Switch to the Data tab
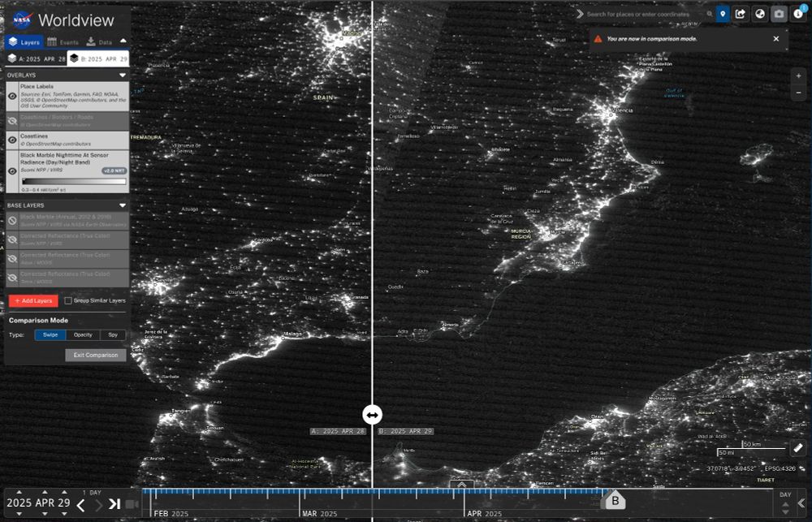Viewport: 812px width, 522px height. coord(99,42)
